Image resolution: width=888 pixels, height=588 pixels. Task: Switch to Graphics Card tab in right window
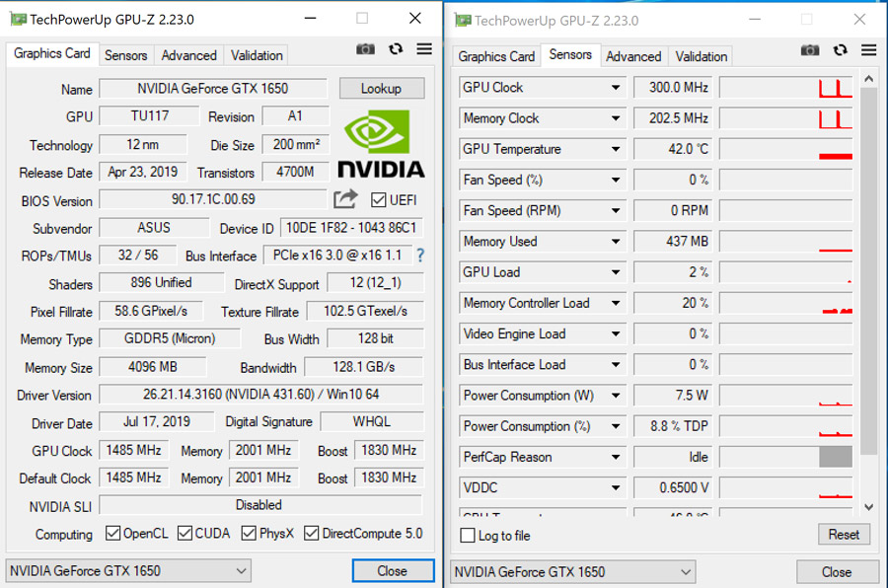[496, 56]
